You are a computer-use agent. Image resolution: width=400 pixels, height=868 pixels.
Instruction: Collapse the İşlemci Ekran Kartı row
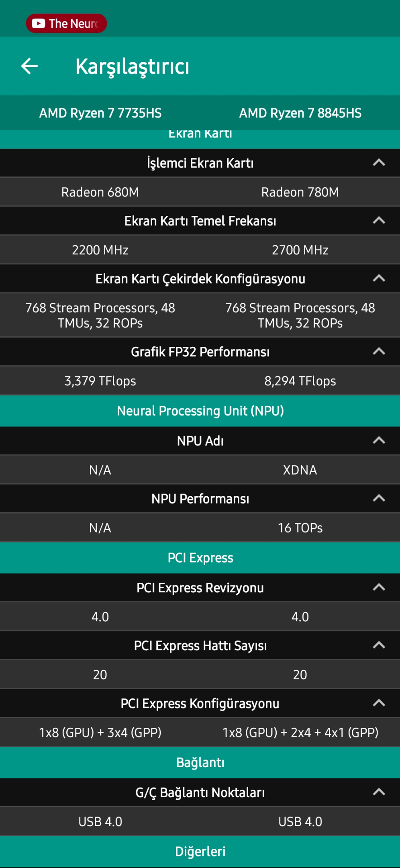point(200,163)
